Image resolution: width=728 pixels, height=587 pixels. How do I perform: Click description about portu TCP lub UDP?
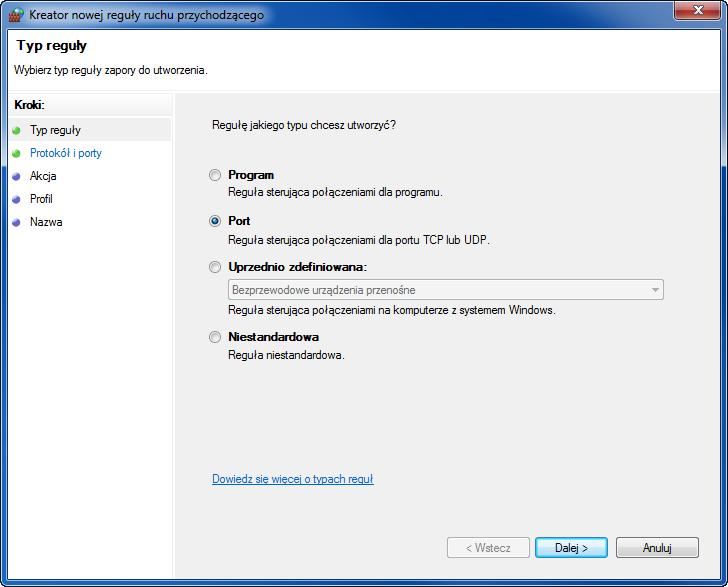point(359,240)
